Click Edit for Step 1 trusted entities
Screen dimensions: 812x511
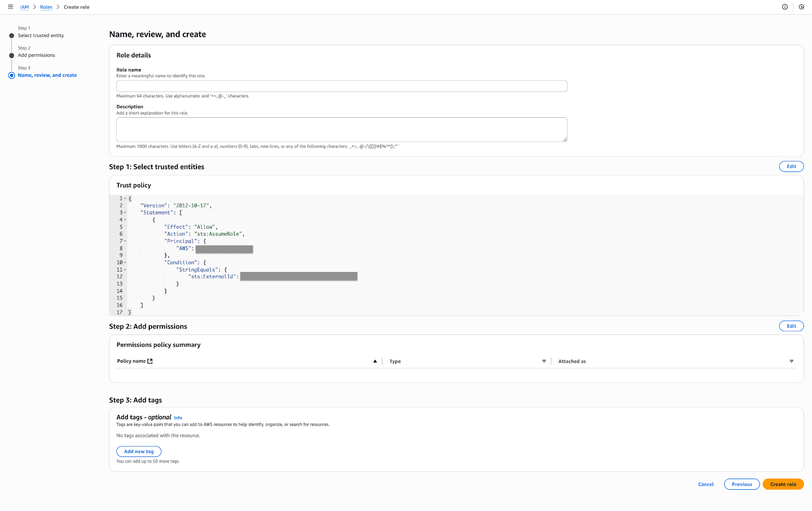coord(791,166)
